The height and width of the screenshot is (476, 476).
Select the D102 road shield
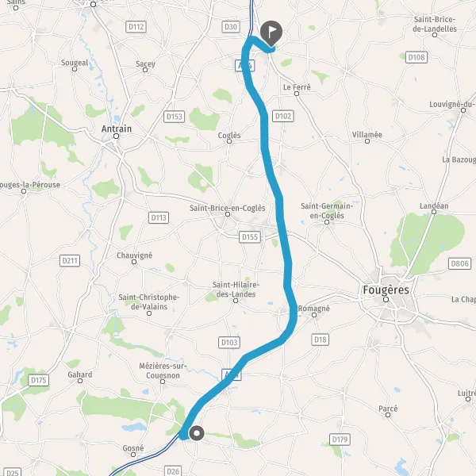(x=283, y=116)
